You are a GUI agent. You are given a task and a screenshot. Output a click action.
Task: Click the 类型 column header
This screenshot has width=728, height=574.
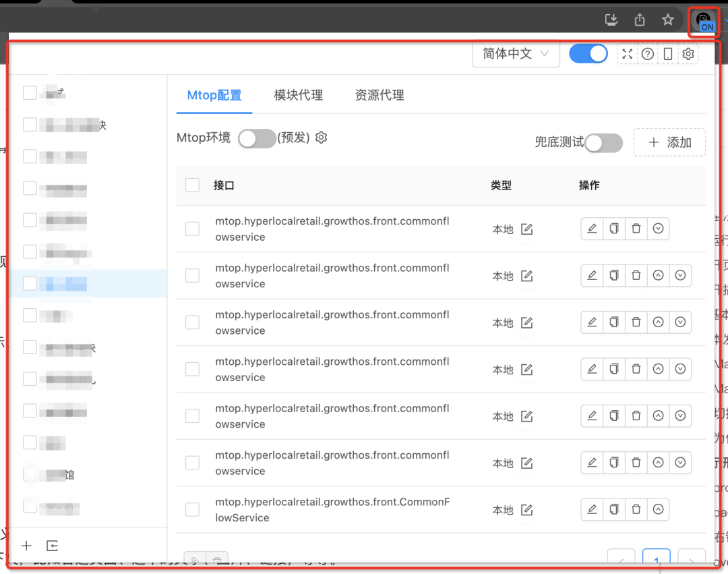[501, 185]
